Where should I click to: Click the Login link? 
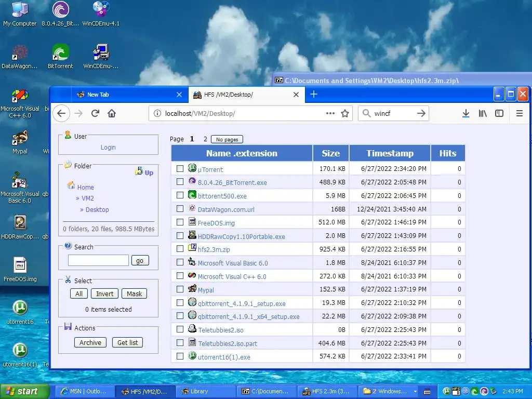point(108,147)
